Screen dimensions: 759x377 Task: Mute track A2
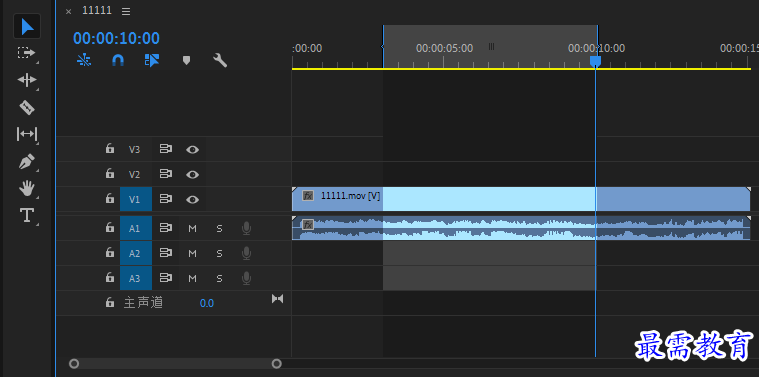click(193, 253)
